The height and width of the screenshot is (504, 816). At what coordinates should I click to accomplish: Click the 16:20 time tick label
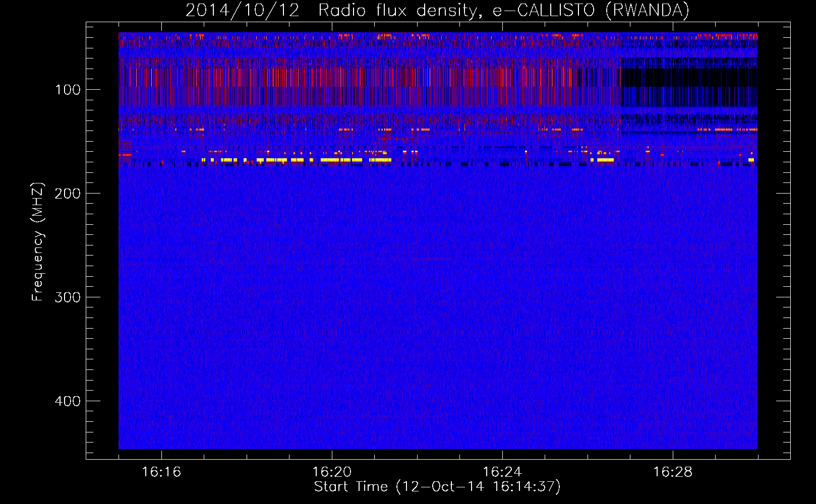(332, 472)
